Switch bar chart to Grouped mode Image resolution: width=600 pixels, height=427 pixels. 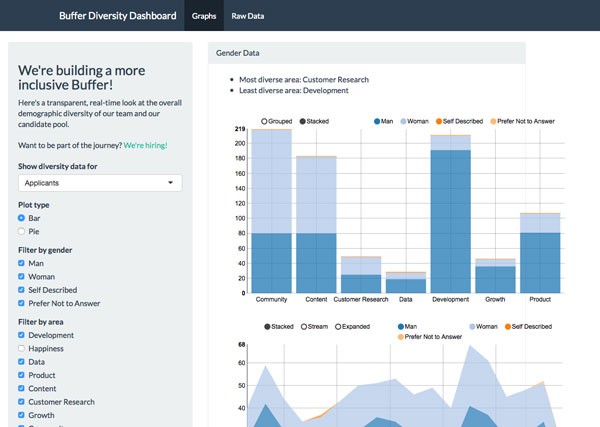pos(277,121)
